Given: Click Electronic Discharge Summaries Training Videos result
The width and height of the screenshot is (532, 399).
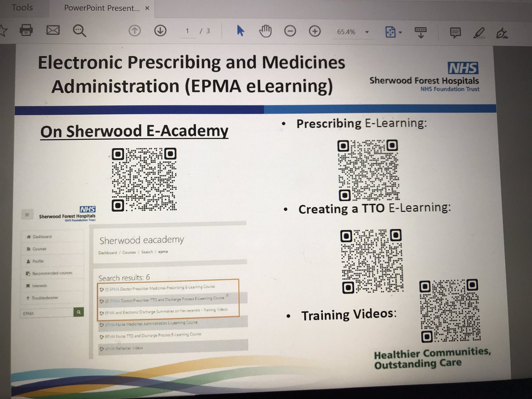Looking at the screenshot, I should [164, 311].
